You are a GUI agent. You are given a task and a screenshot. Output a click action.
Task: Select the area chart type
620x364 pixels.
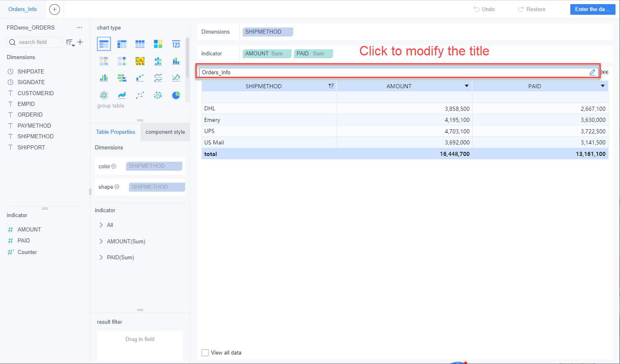122,95
